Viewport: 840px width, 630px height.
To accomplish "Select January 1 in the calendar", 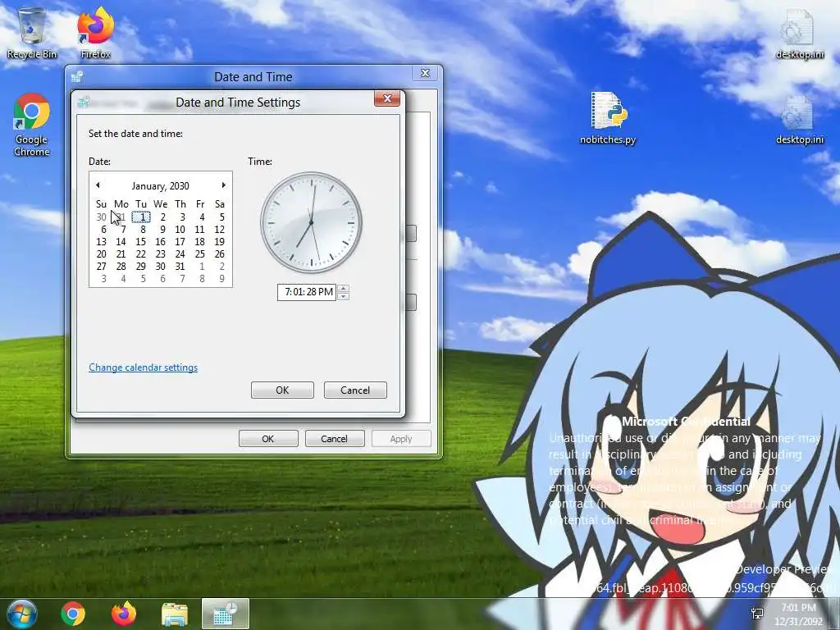I will tap(141, 217).
